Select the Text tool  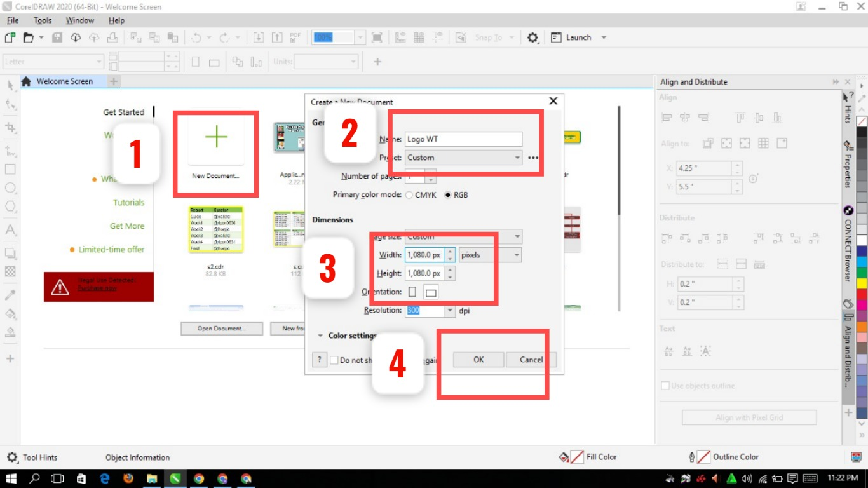10,229
